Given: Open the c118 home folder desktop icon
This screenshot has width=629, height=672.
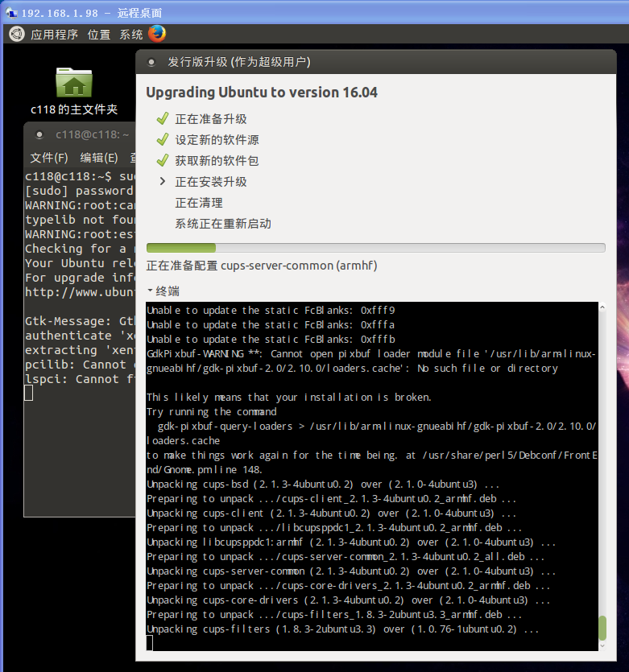Looking at the screenshot, I should tap(74, 91).
